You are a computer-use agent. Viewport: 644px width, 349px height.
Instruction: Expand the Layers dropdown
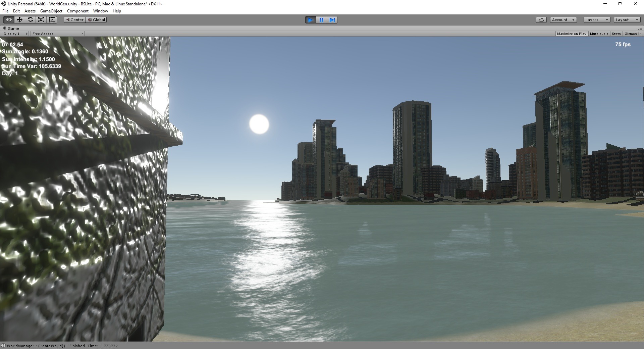click(x=596, y=20)
